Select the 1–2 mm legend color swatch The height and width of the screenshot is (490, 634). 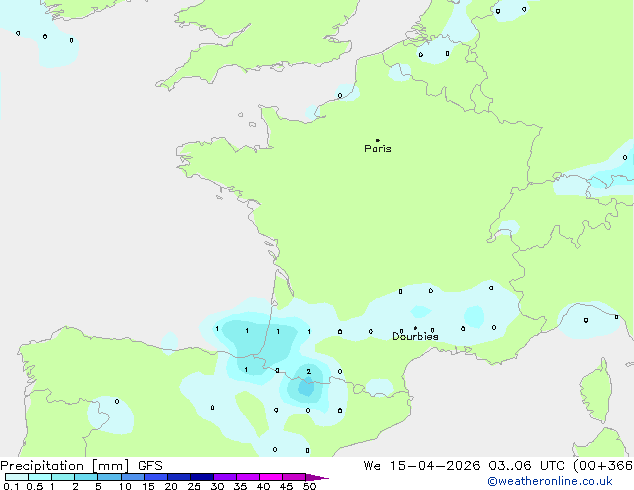point(63,477)
